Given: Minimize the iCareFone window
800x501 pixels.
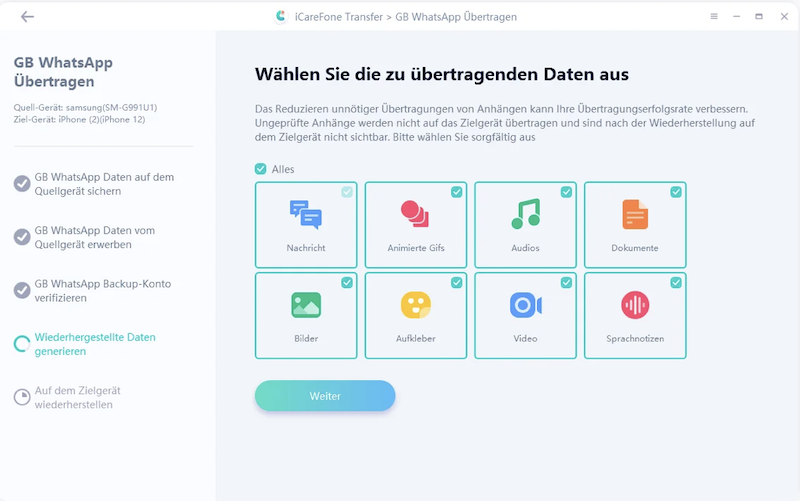Looking at the screenshot, I should 737,16.
